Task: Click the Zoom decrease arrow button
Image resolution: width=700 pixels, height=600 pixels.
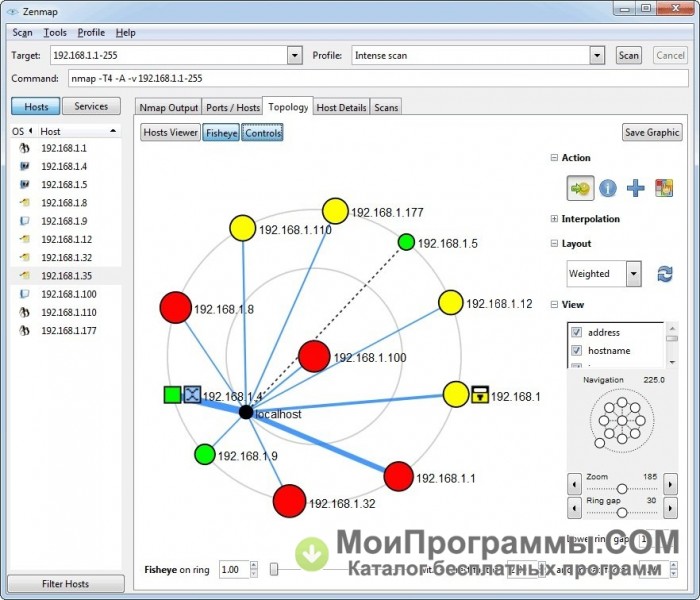Action: (x=574, y=484)
